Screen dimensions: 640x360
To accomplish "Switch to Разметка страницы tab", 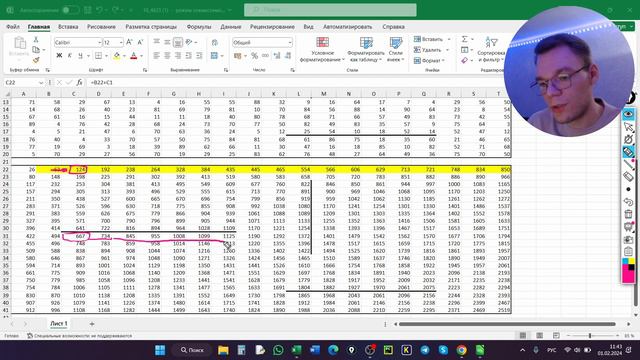I will pos(151,27).
